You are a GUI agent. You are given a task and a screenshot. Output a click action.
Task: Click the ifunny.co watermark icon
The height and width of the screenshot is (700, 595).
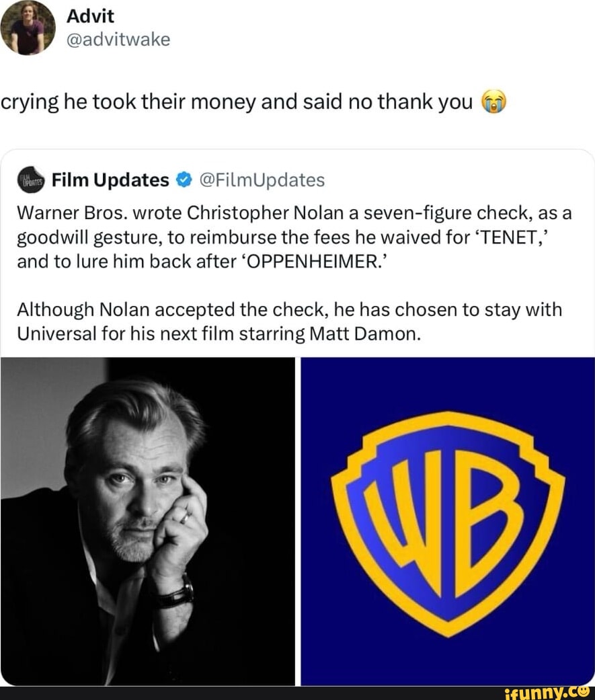pyautogui.click(x=583, y=693)
